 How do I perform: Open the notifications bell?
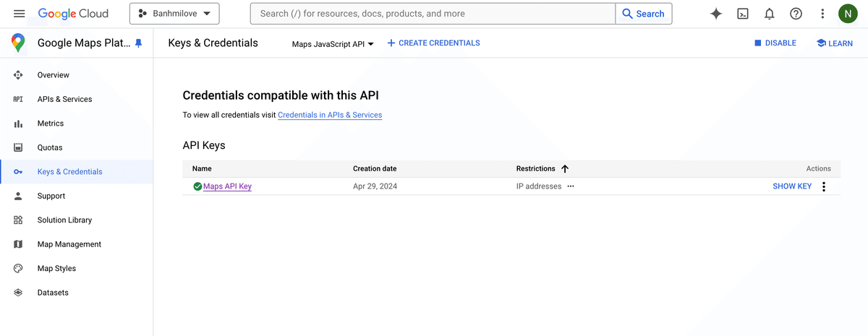(769, 14)
